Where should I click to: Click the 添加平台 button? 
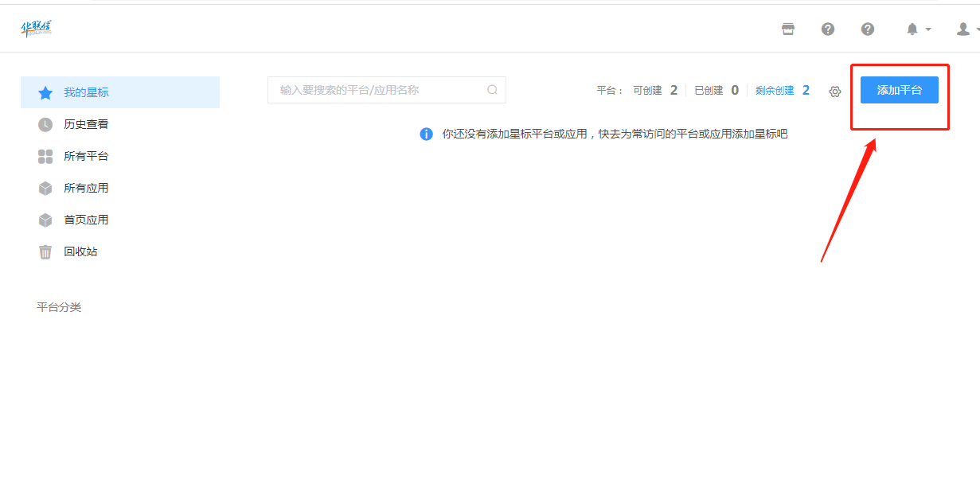pyautogui.click(x=900, y=90)
